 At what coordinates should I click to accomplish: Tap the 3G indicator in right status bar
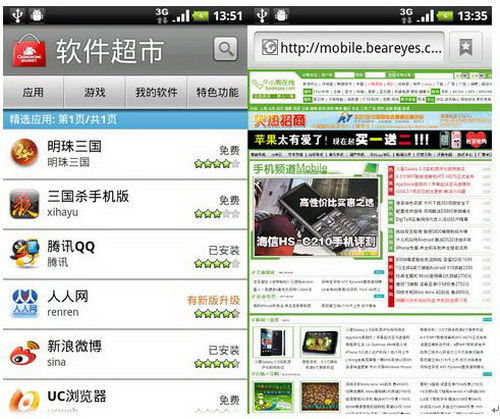pos(406,15)
